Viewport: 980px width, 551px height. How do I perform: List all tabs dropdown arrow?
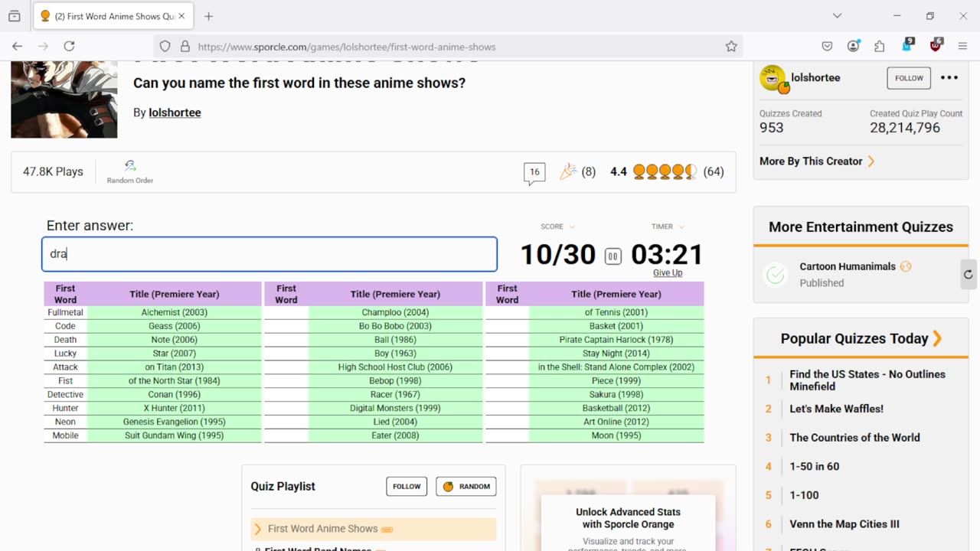(837, 16)
